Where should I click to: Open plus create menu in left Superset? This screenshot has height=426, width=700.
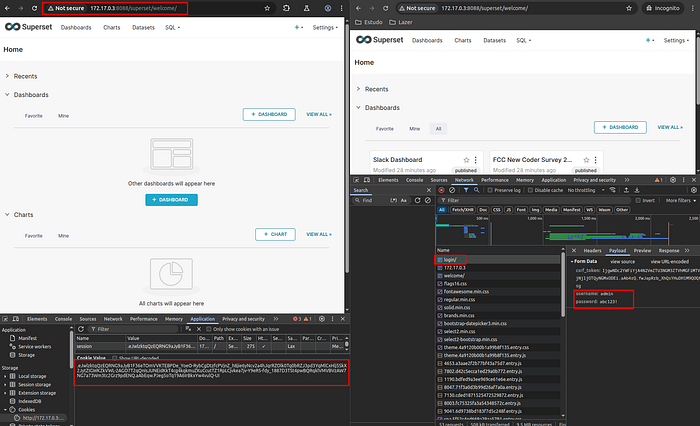click(299, 27)
